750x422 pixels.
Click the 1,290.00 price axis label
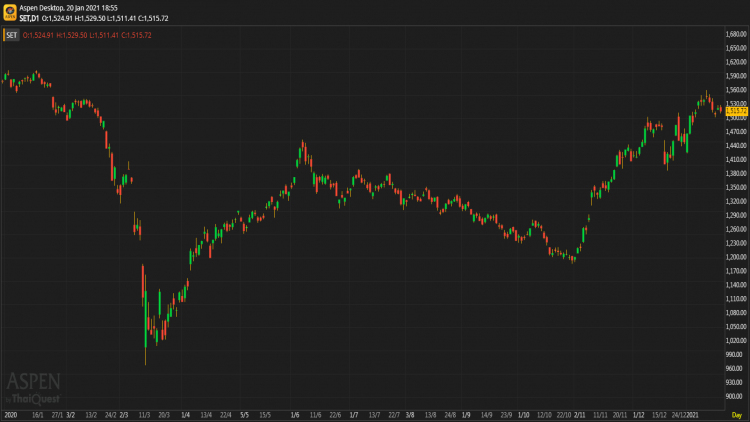coord(736,215)
